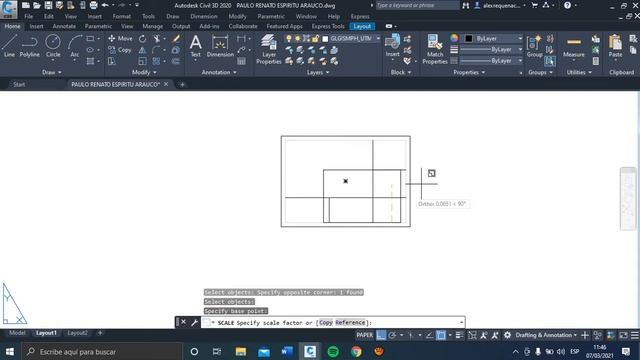
Task: Open the Format menu
Action: tap(122, 16)
